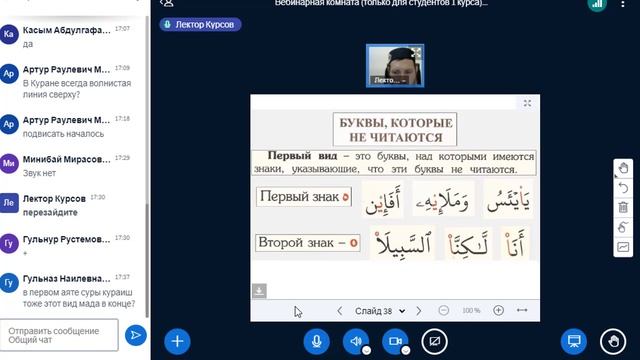Select message about суры курайш
Viewport: 640px width, 360px height.
pyautogui.click(x=79, y=298)
